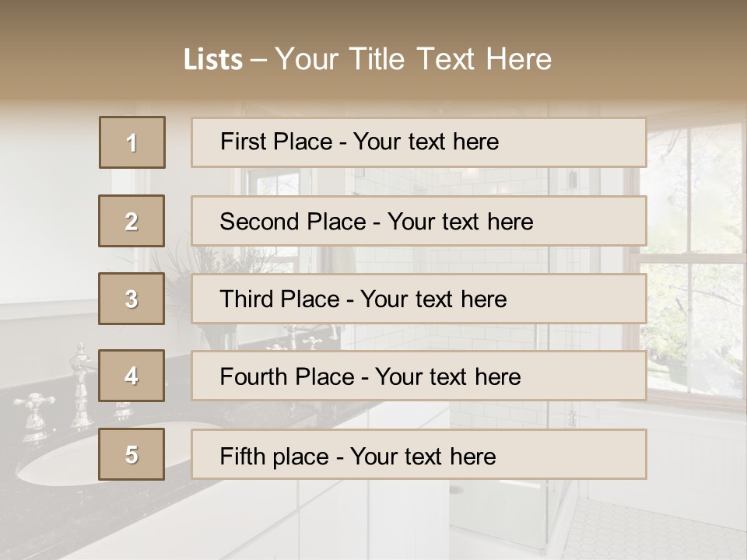Click the cross-handle tap left of faucet
747x560 pixels.
(34, 412)
